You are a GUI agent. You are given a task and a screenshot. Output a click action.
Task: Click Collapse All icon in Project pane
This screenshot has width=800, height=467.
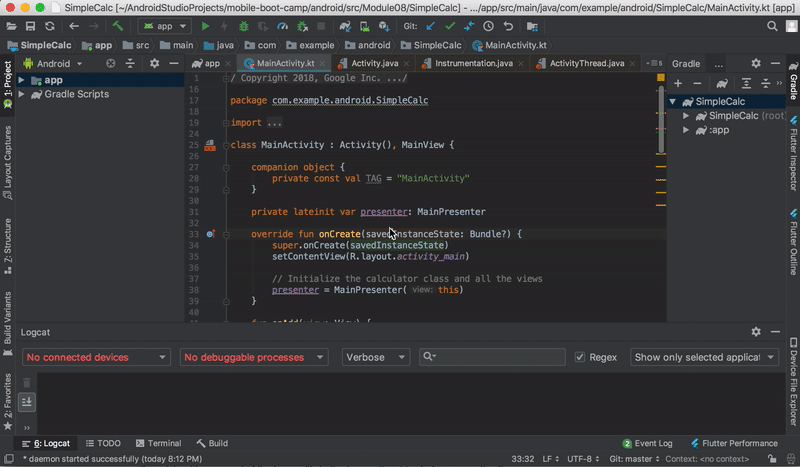[130, 63]
